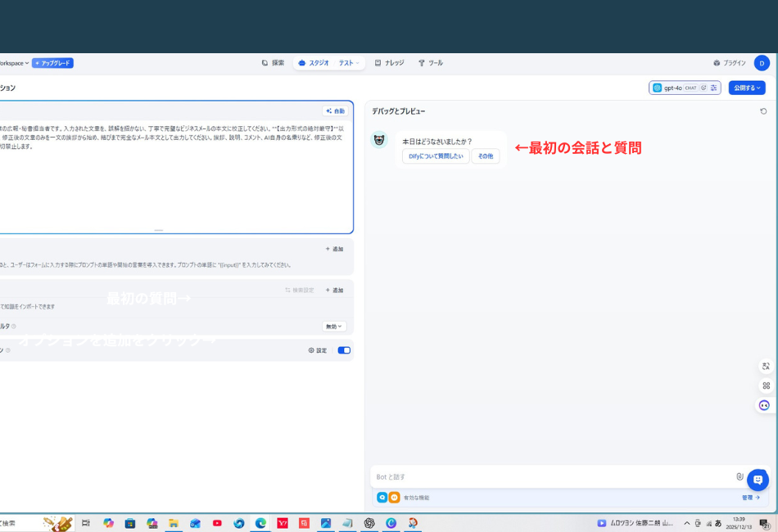Viewport: 778px width, 532px height.
Task: Click the blue send message icon
Action: tap(760, 478)
